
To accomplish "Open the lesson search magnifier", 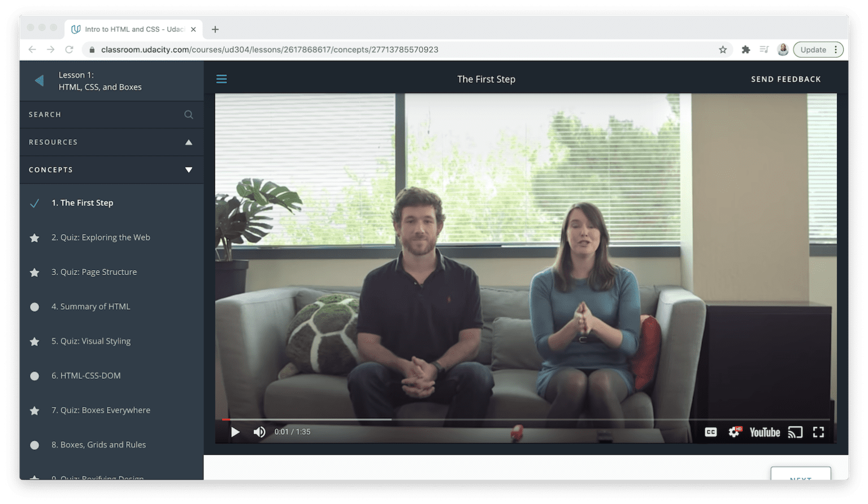I will [189, 114].
